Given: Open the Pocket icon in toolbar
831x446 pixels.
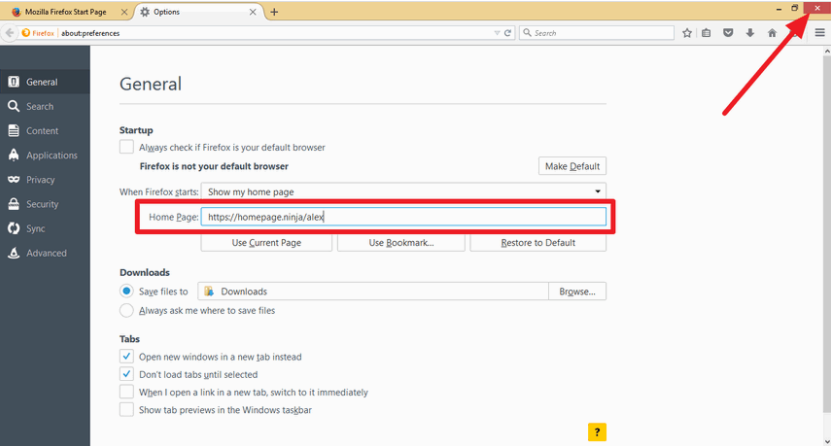Looking at the screenshot, I should click(x=728, y=33).
